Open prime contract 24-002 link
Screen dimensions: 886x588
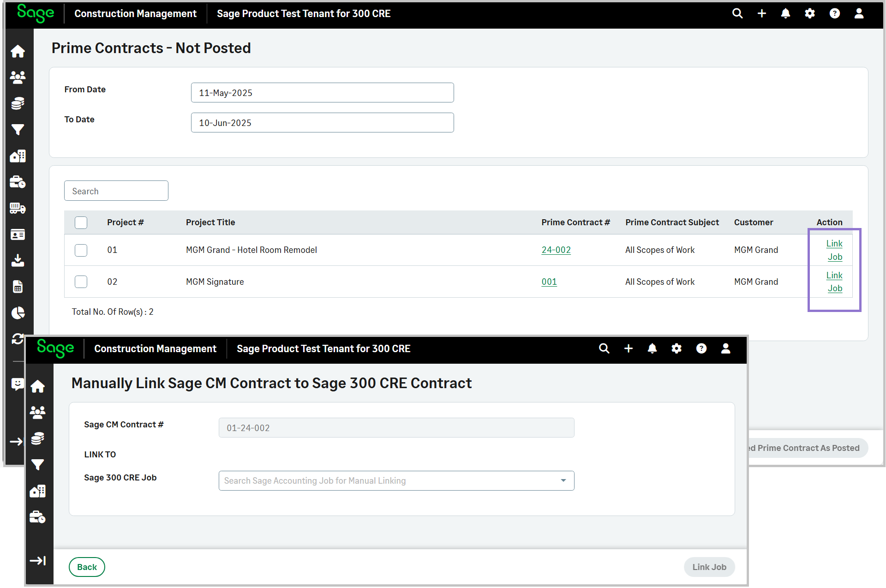556,250
